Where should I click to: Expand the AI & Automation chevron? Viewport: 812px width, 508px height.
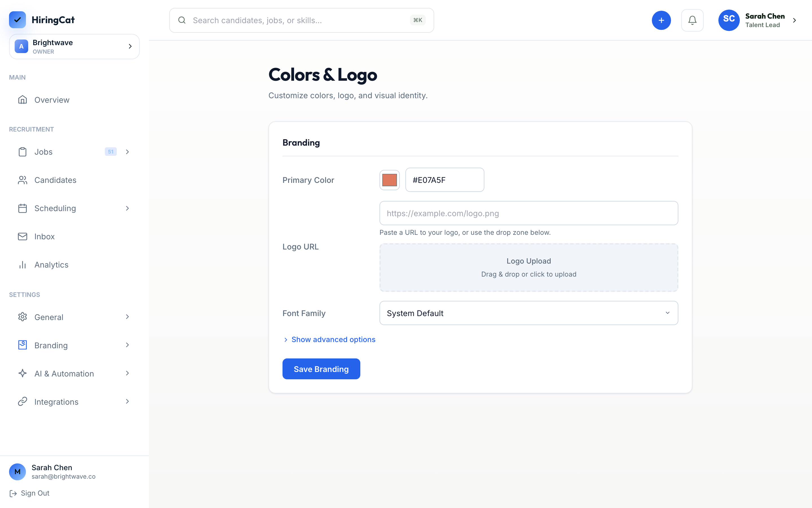point(127,373)
